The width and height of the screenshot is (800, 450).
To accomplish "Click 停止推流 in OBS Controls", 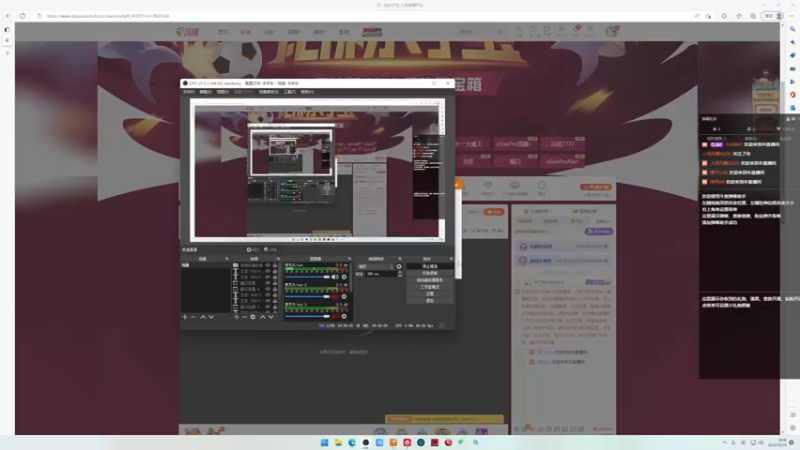I will [430, 266].
